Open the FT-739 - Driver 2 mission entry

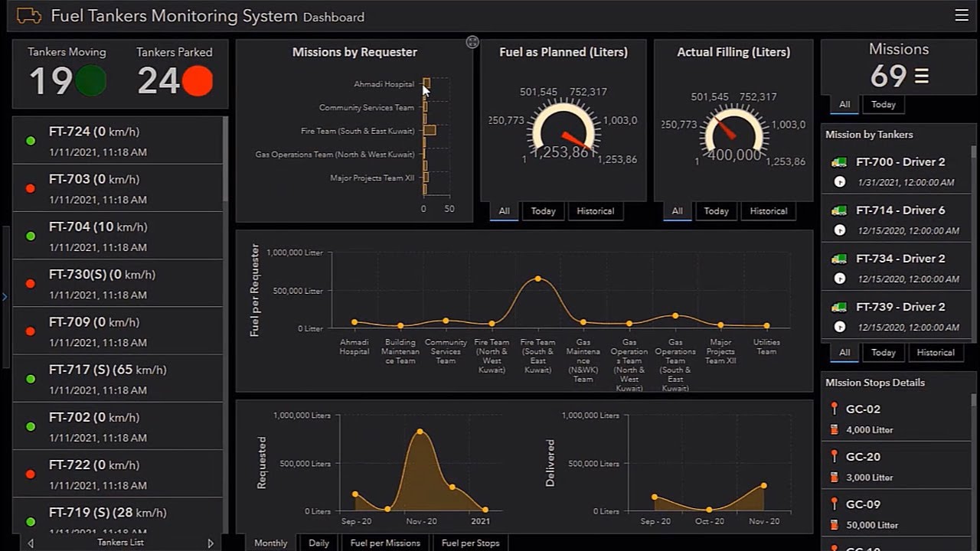pyautogui.click(x=896, y=316)
